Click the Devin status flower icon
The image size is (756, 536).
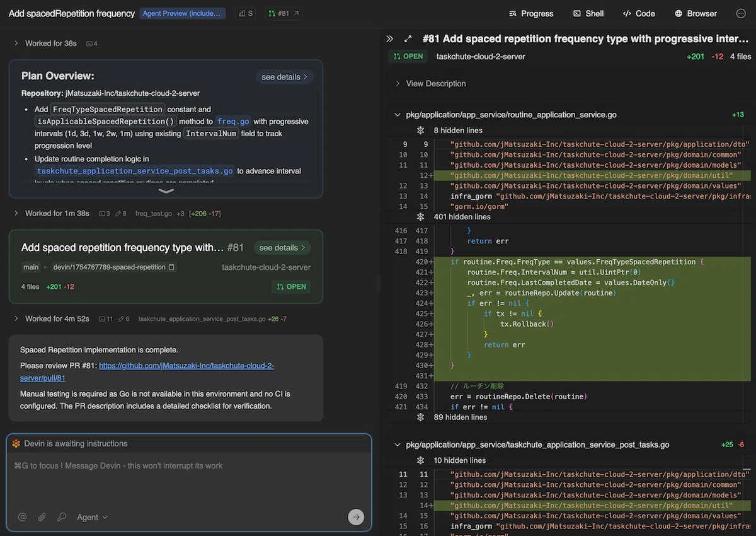16,444
